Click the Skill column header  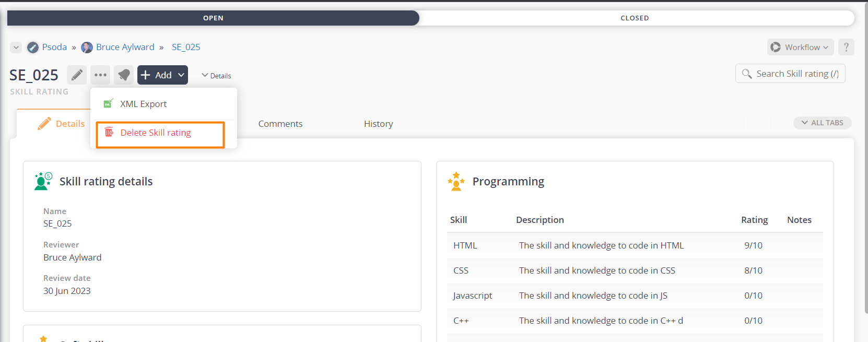(459, 220)
